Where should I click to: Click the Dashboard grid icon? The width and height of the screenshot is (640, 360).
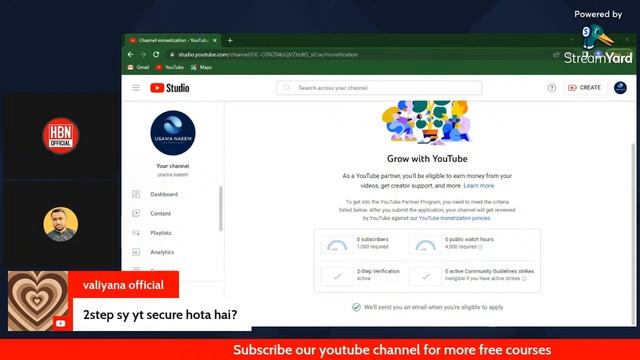point(136,194)
